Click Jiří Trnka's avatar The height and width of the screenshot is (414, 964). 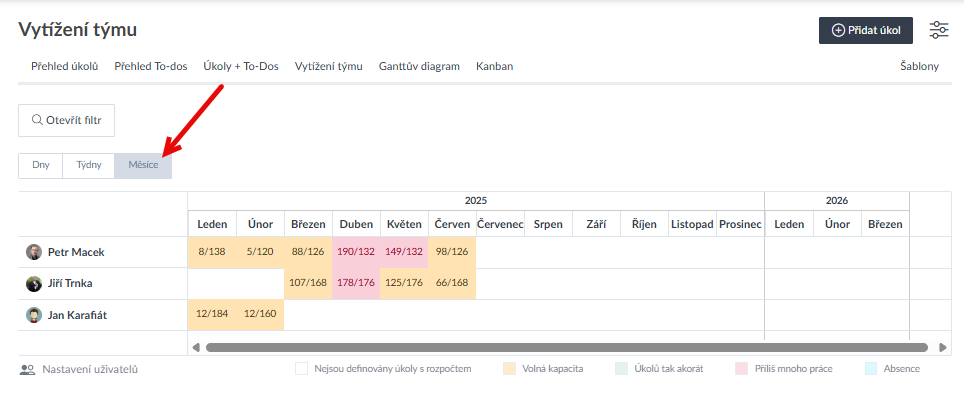click(34, 284)
